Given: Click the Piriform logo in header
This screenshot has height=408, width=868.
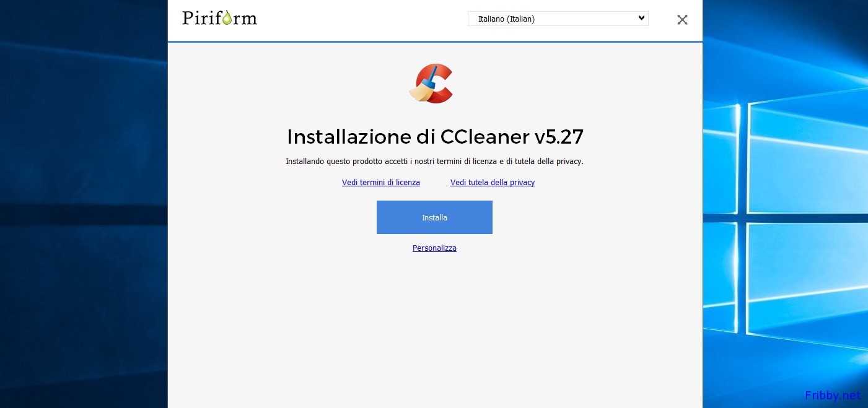Looking at the screenshot, I should coord(220,17).
